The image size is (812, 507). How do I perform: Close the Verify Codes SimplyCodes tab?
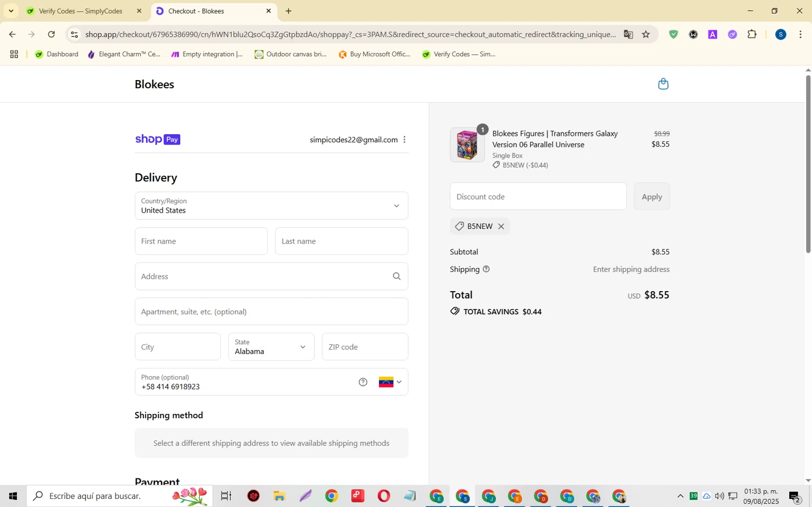[139, 11]
